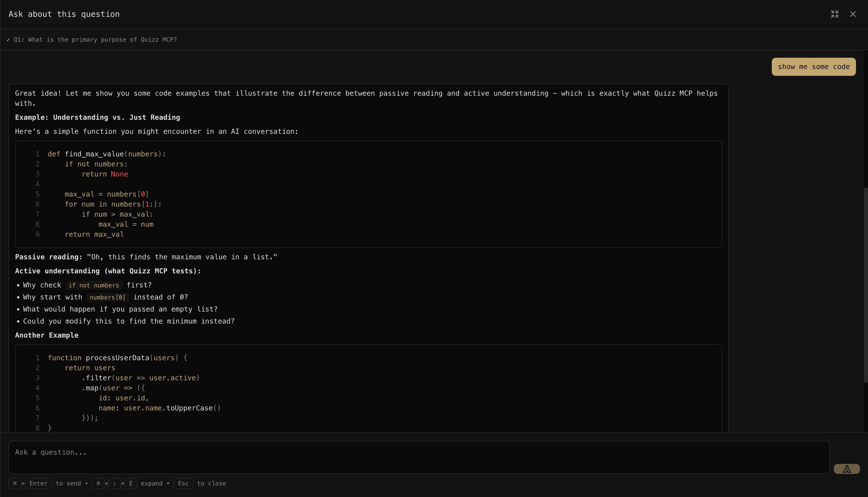This screenshot has height=497, width=868.
Task: Click the command (⌘) key icon before Enter
Action: (15, 483)
